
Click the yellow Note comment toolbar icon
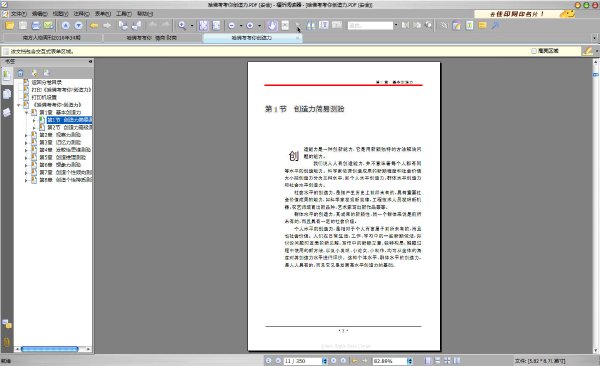coord(483,26)
